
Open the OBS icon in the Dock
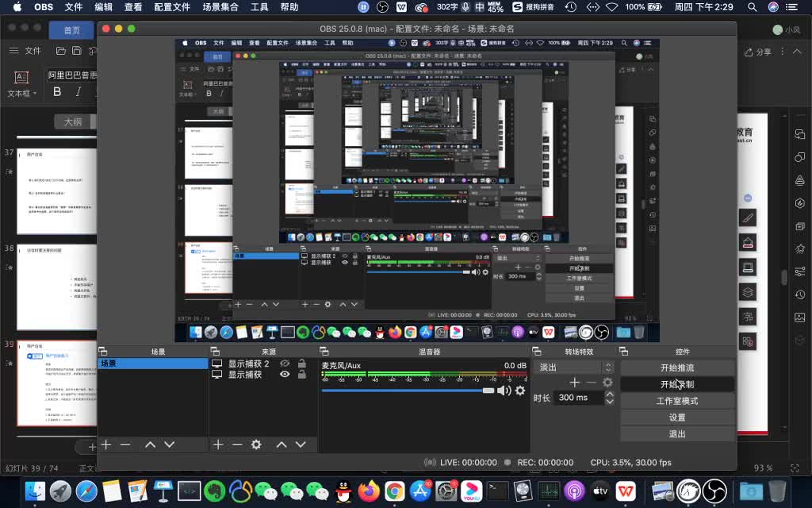click(715, 491)
